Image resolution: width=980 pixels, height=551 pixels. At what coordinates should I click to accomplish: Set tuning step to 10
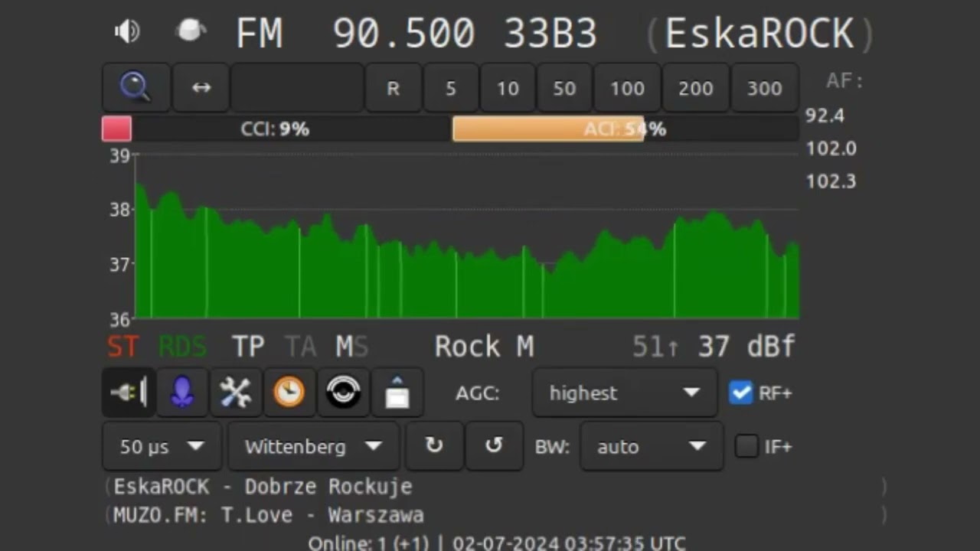tap(508, 88)
